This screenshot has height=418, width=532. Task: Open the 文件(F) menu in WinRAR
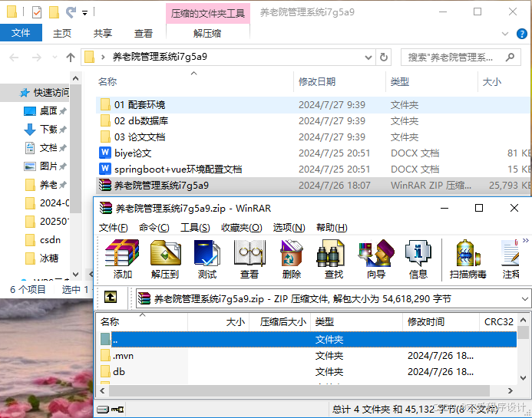[x=114, y=228]
